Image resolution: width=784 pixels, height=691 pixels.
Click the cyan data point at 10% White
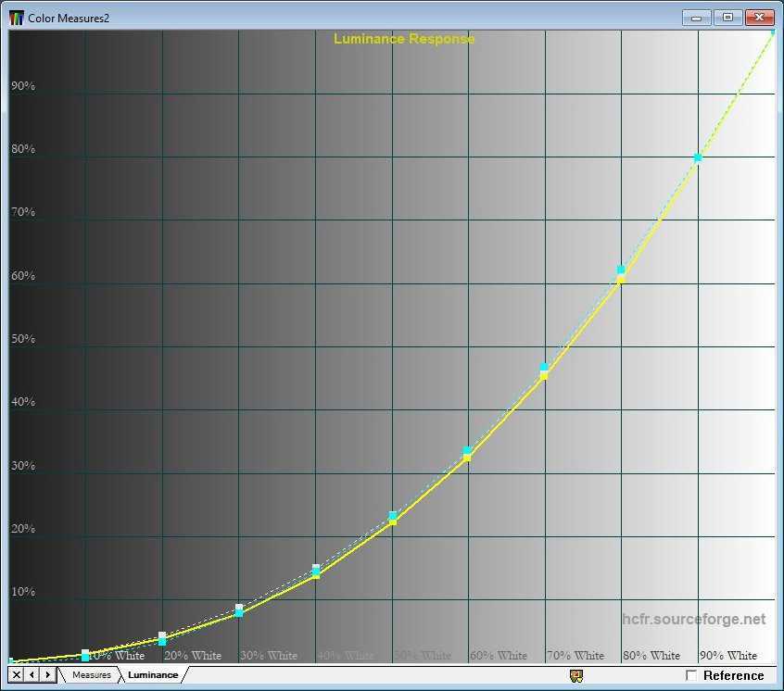[x=85, y=656]
